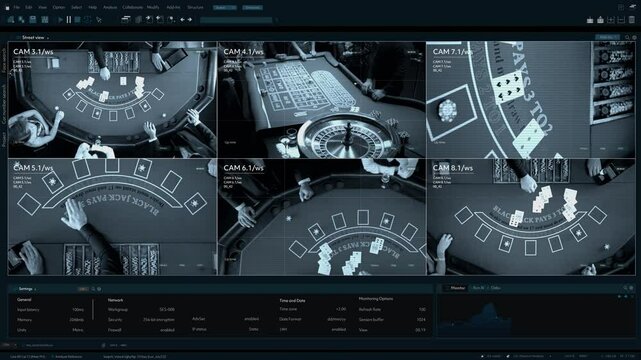
Task: Select the CAM 4.1/ws roulette feed
Action: point(322,99)
